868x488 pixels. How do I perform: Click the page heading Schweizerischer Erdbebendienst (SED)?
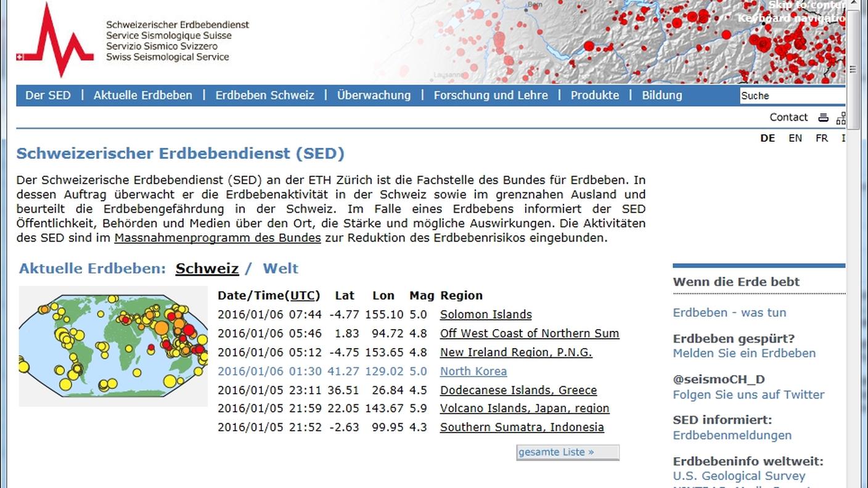[180, 153]
